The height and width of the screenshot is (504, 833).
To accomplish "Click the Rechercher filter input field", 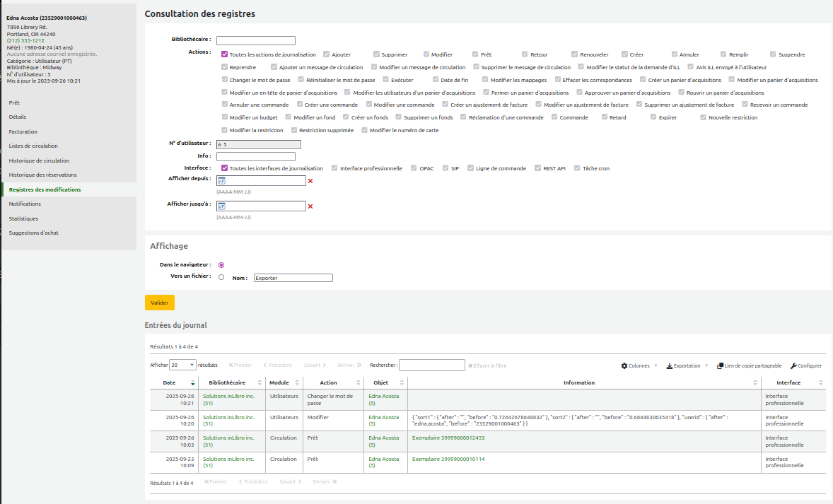I will (x=432, y=365).
